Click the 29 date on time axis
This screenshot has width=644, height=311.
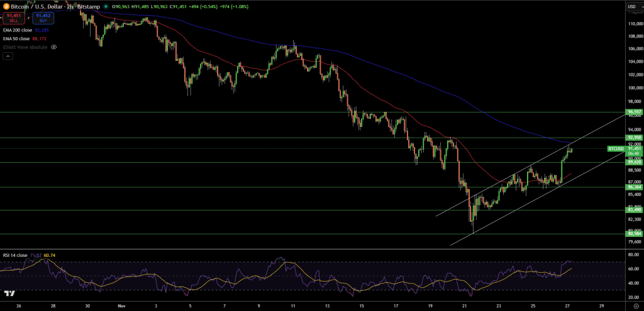[x=601, y=306]
